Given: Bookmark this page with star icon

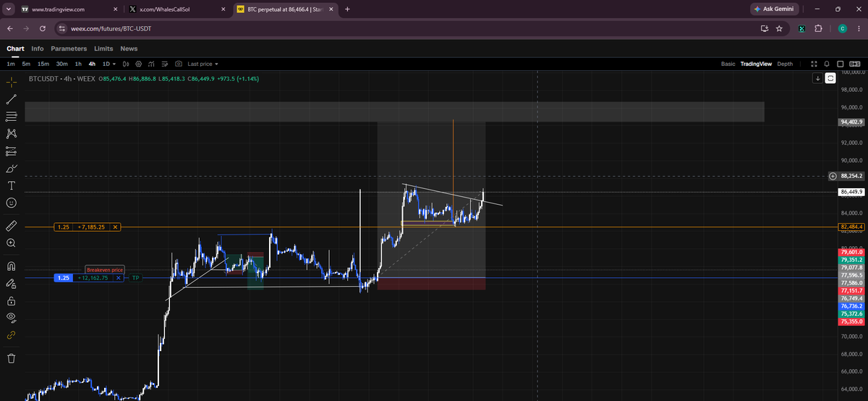Looking at the screenshot, I should 779,28.
